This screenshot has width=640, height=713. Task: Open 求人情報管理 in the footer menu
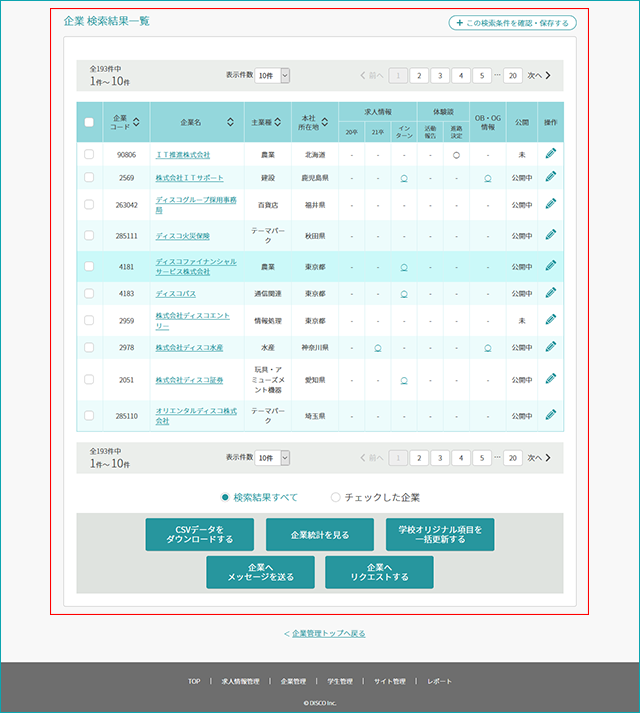click(240, 681)
